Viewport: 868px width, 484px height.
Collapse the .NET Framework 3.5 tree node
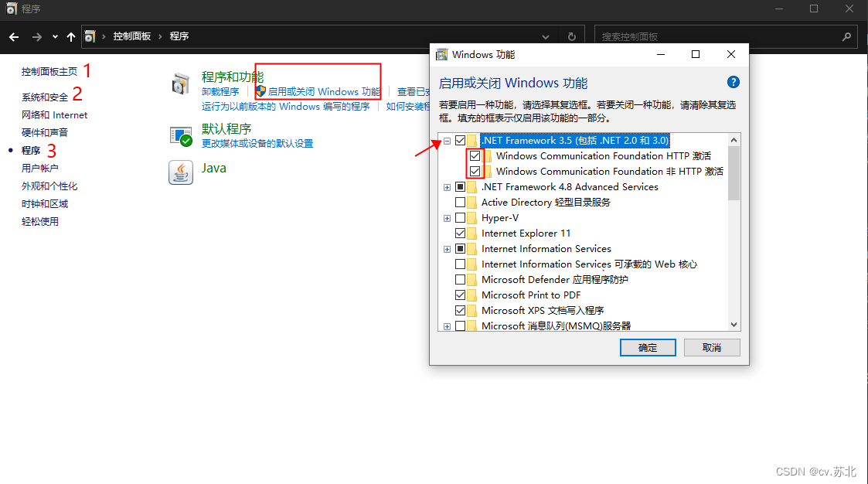click(x=448, y=141)
